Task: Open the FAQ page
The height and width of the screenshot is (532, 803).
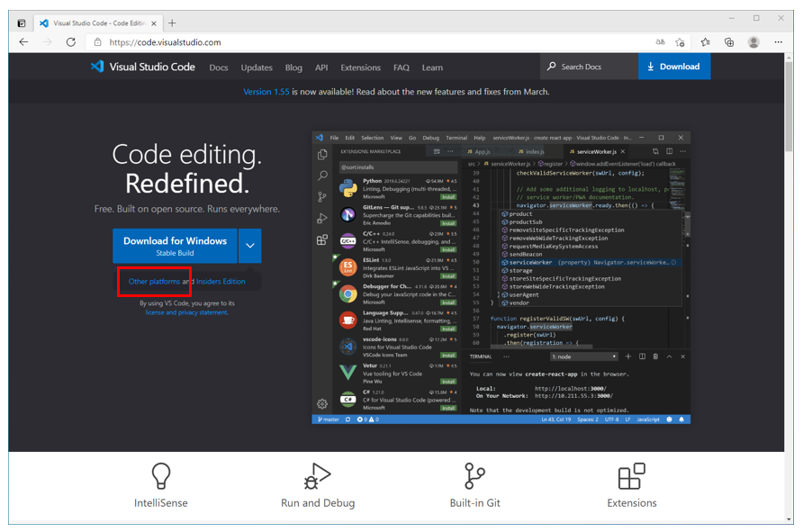Action: tap(401, 68)
